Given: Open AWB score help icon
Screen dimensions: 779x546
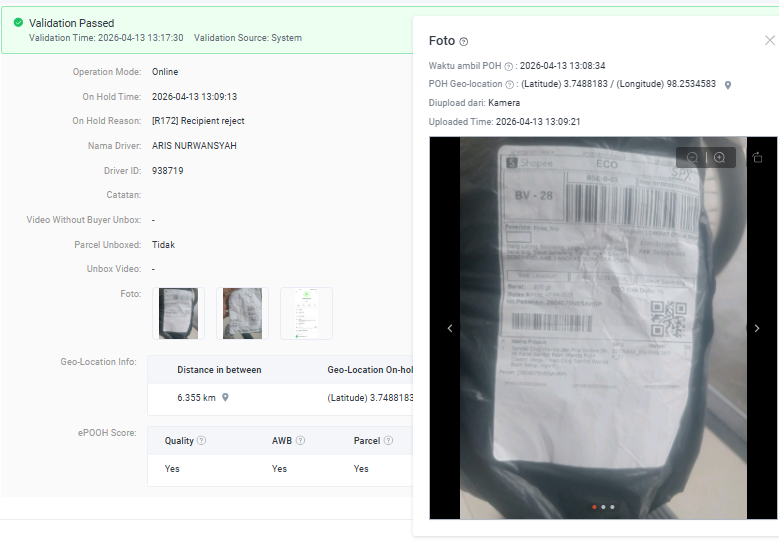Looking at the screenshot, I should (301, 441).
